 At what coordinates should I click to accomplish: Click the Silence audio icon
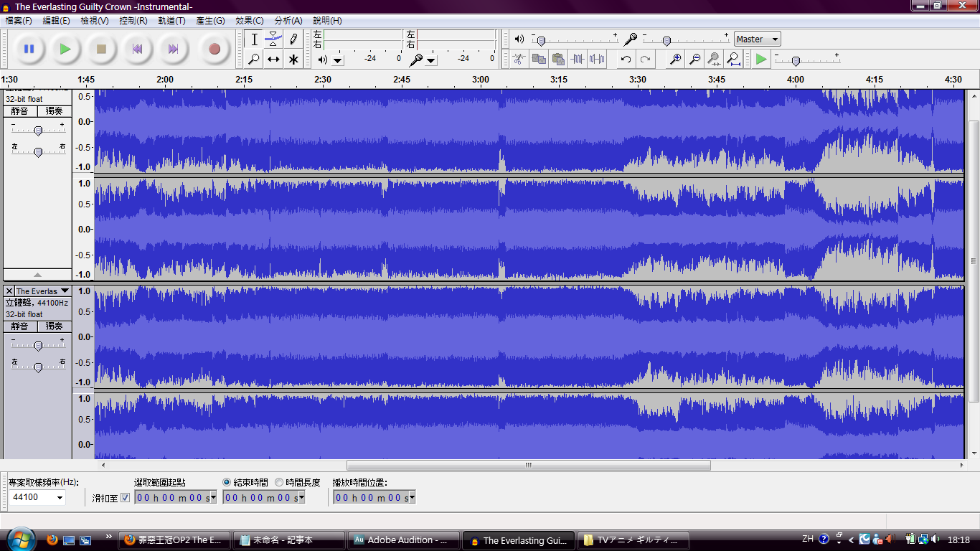[x=596, y=59]
